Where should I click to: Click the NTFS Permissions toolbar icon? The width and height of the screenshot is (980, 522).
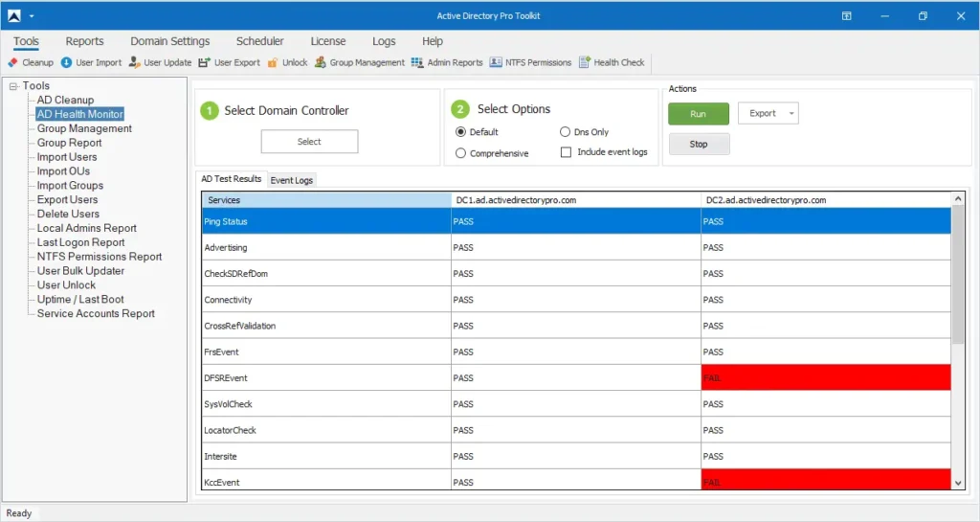496,62
